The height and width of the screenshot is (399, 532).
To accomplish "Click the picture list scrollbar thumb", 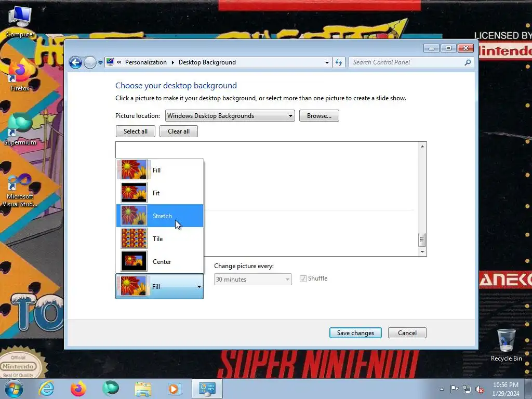I will click(x=422, y=240).
